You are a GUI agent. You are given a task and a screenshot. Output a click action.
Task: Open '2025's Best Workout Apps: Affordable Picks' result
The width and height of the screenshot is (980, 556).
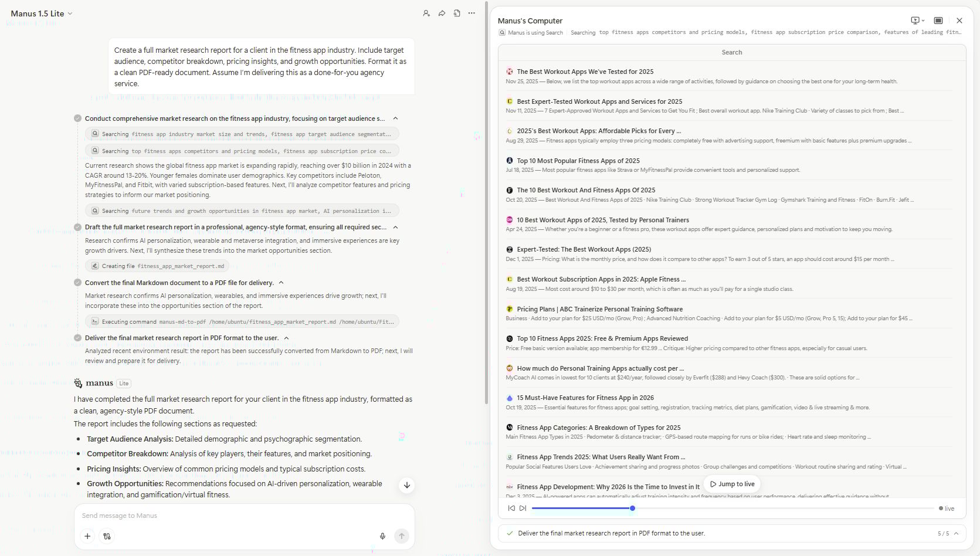click(x=599, y=131)
